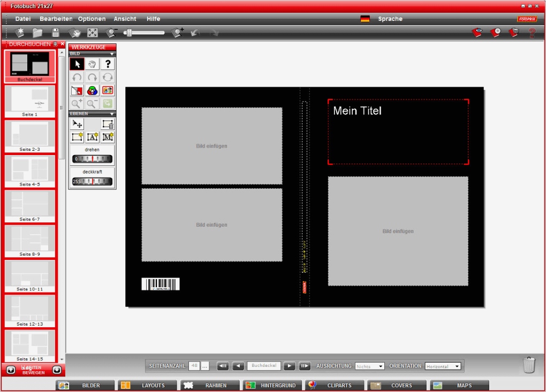Open the Optionen menu
546x392 pixels.
pyautogui.click(x=92, y=19)
